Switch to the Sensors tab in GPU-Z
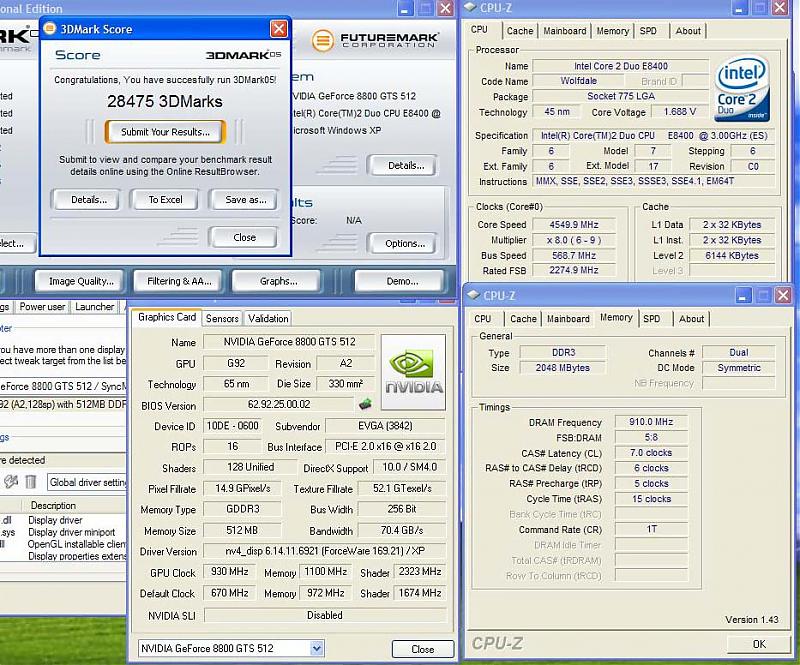 click(222, 318)
